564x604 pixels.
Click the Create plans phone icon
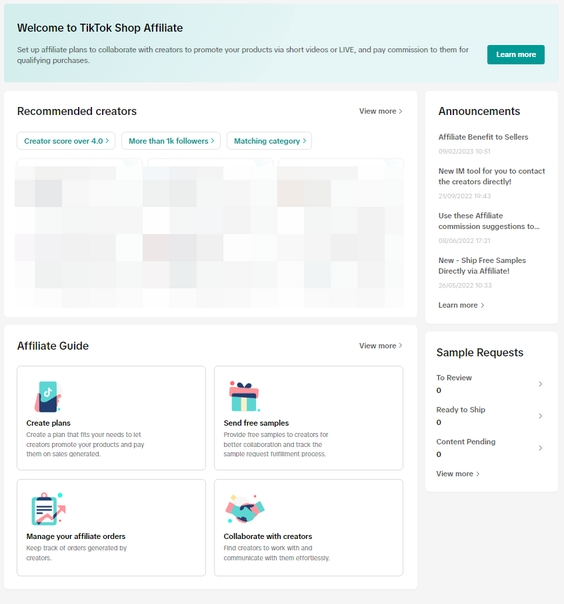[x=48, y=397]
